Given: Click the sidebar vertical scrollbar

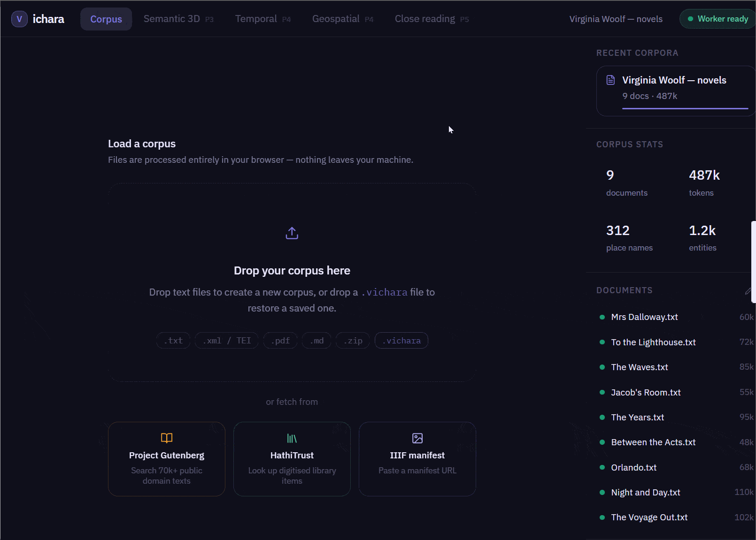Looking at the screenshot, I should pyautogui.click(x=753, y=261).
